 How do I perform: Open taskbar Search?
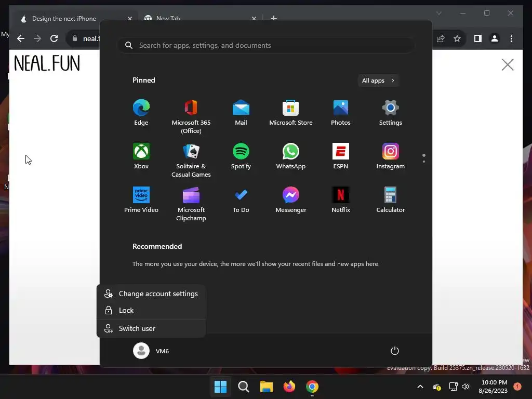coord(244,387)
